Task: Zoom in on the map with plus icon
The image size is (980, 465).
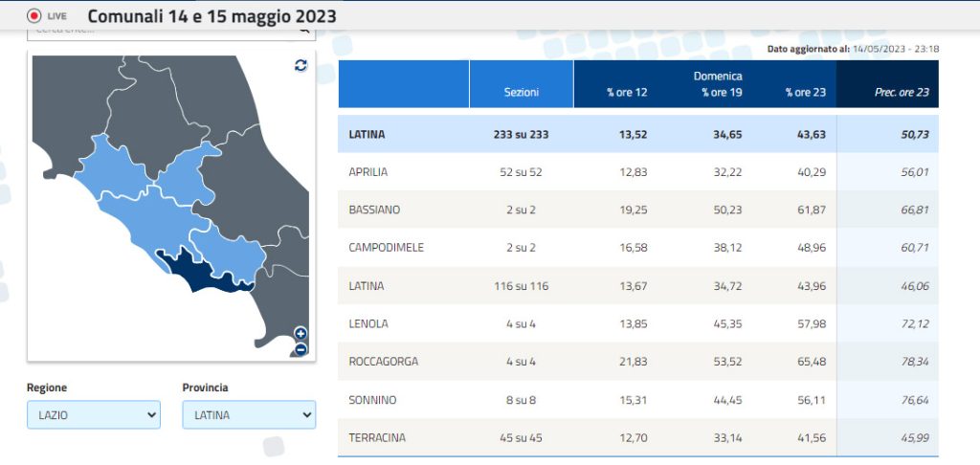Action: coord(301,333)
